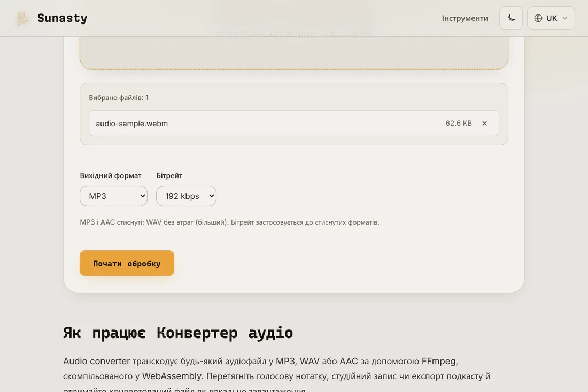Toggle dark mode with the moon icon
Image resolution: width=588 pixels, height=392 pixels.
(510, 18)
